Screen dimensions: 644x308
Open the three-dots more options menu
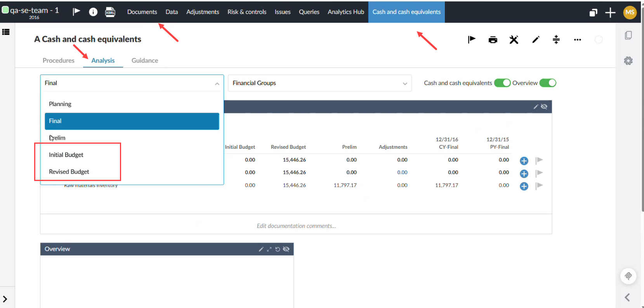[577, 40]
